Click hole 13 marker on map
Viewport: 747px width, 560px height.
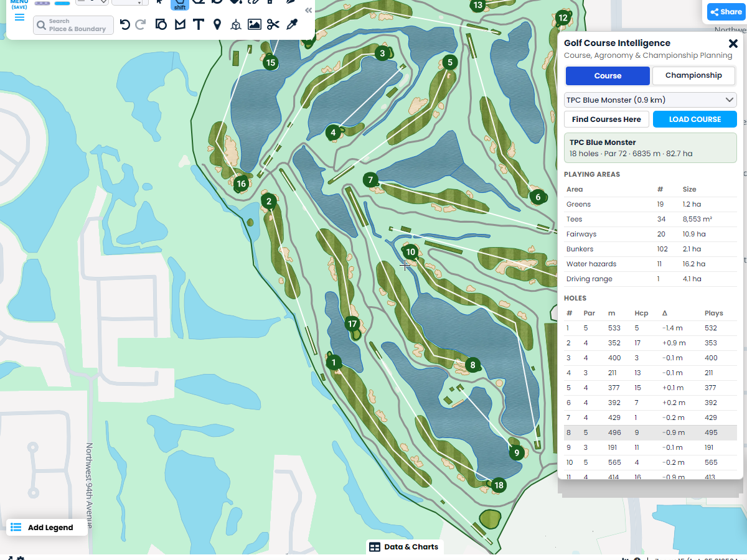[x=477, y=6]
